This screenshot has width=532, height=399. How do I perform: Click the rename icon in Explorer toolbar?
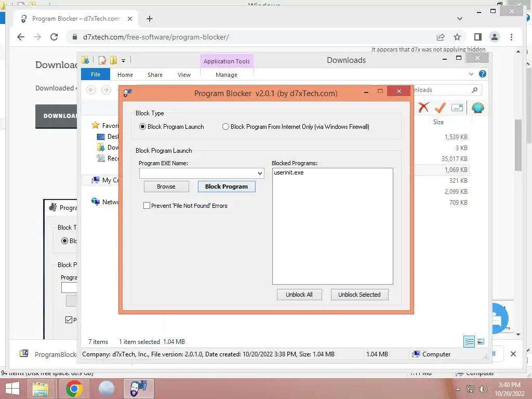point(457,108)
